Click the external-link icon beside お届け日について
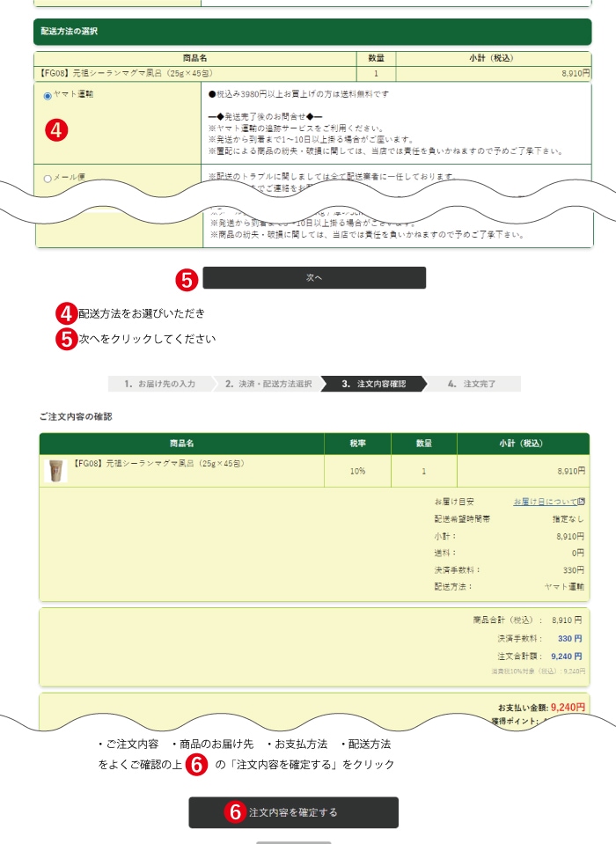 [582, 502]
